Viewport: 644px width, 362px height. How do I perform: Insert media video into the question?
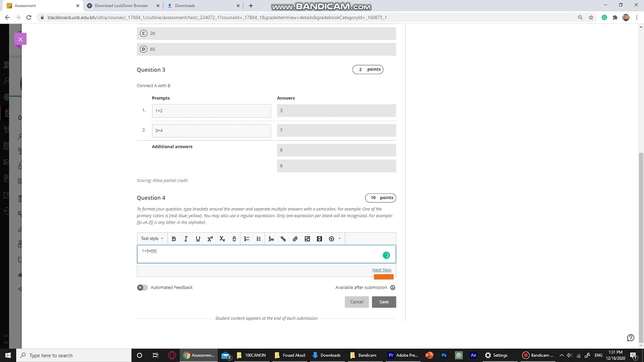pyautogui.click(x=319, y=239)
